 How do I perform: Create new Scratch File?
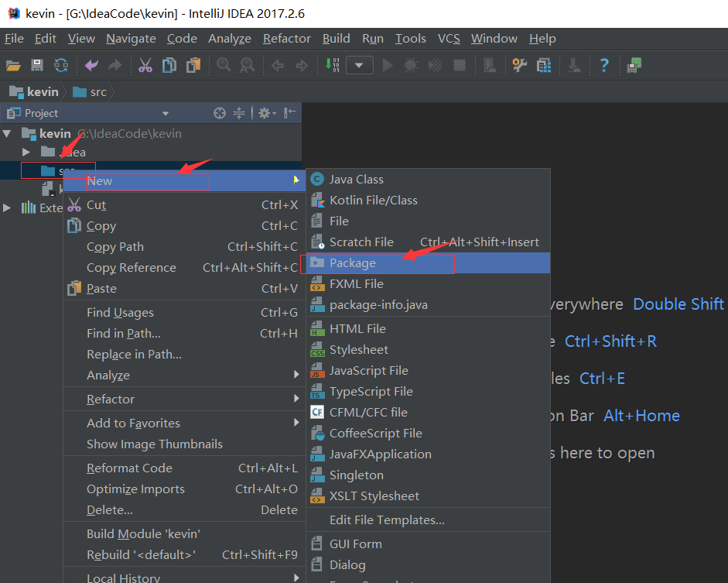click(x=428, y=242)
